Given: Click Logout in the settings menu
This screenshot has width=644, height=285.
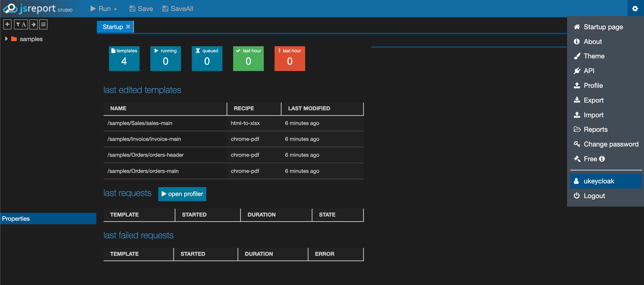Looking at the screenshot, I should (x=605, y=196).
